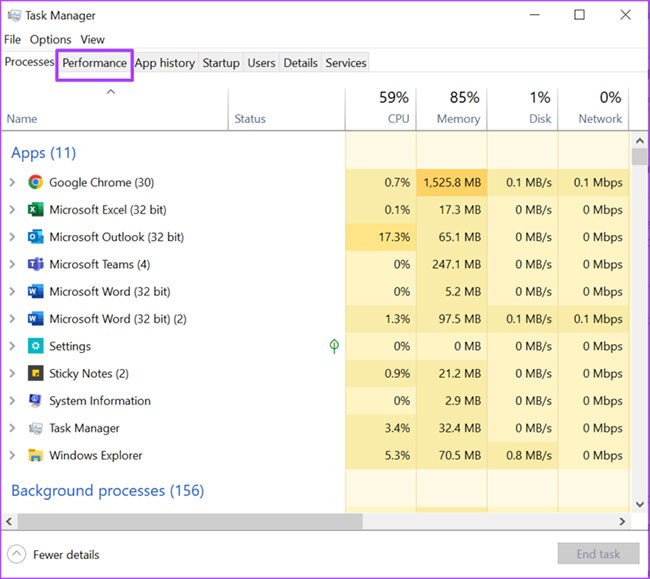
Task: Expand the System Information row
Action: pyautogui.click(x=12, y=401)
